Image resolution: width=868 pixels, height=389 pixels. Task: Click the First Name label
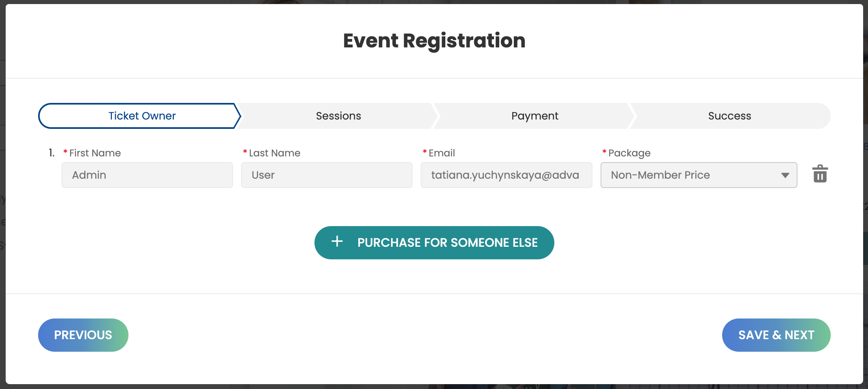95,153
